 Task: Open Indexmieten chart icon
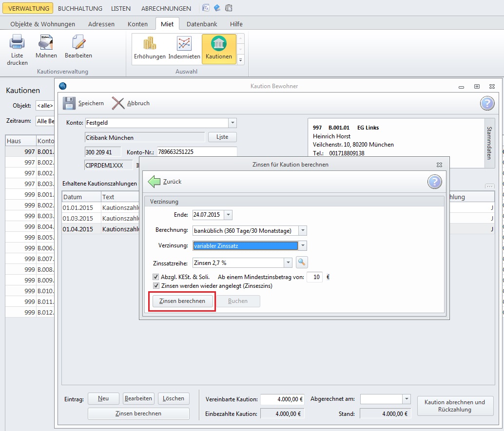tap(184, 44)
